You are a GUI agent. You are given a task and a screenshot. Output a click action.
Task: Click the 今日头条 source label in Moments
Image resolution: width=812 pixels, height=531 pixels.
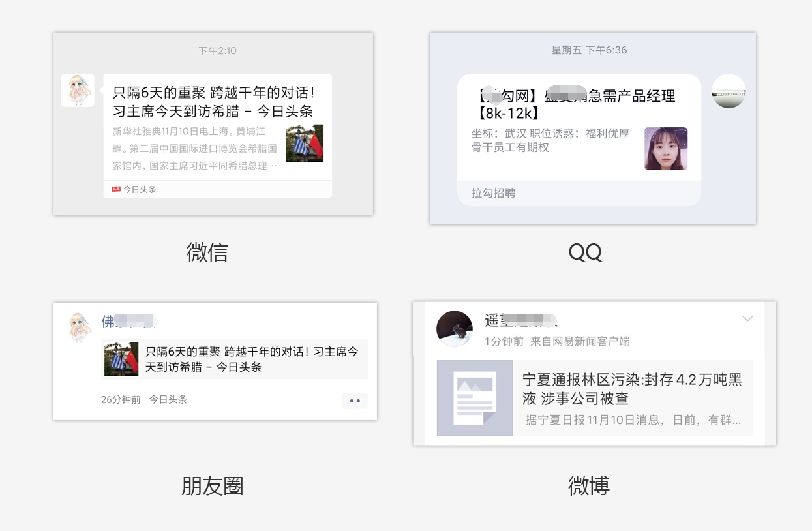click(x=168, y=399)
